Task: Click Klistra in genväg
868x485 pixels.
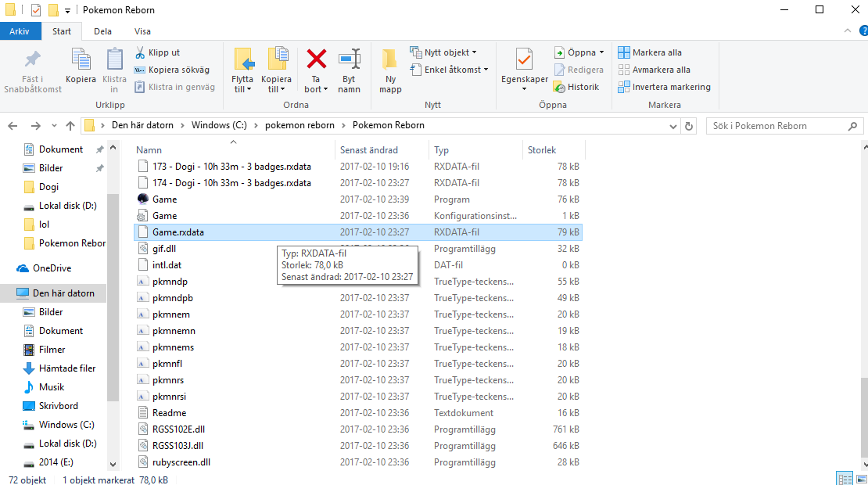Action: [175, 87]
